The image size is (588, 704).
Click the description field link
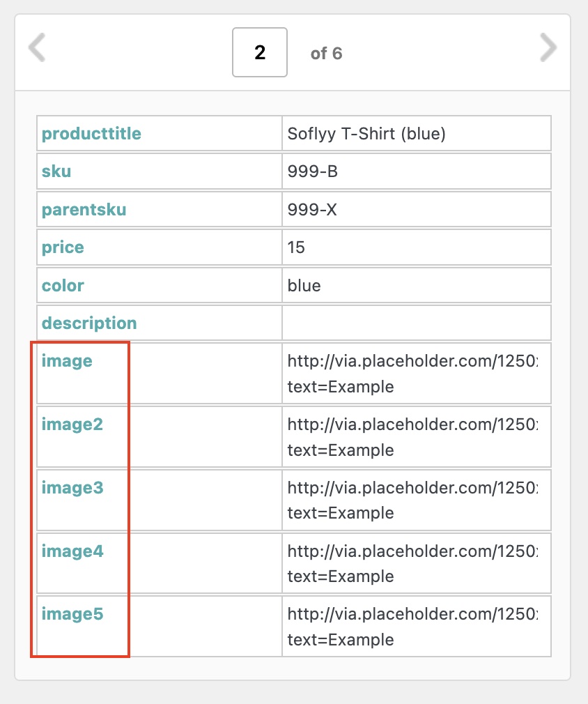tap(89, 323)
